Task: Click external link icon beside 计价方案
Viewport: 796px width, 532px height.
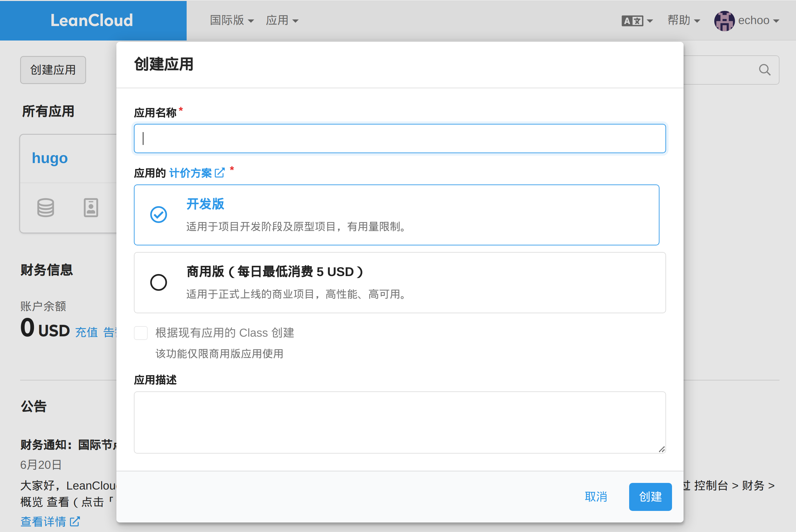Action: pyautogui.click(x=220, y=173)
